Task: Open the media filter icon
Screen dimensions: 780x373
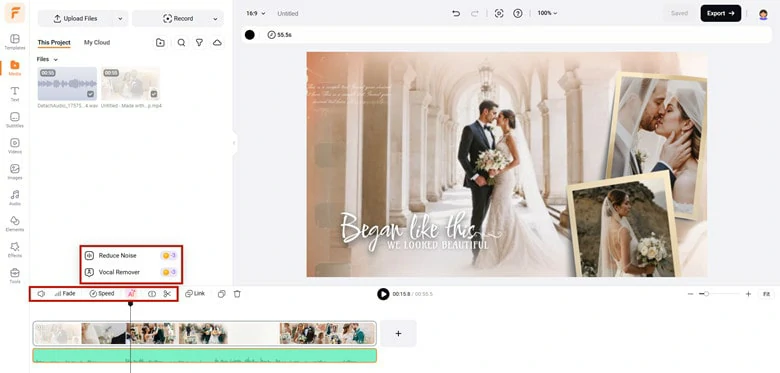Action: click(199, 43)
